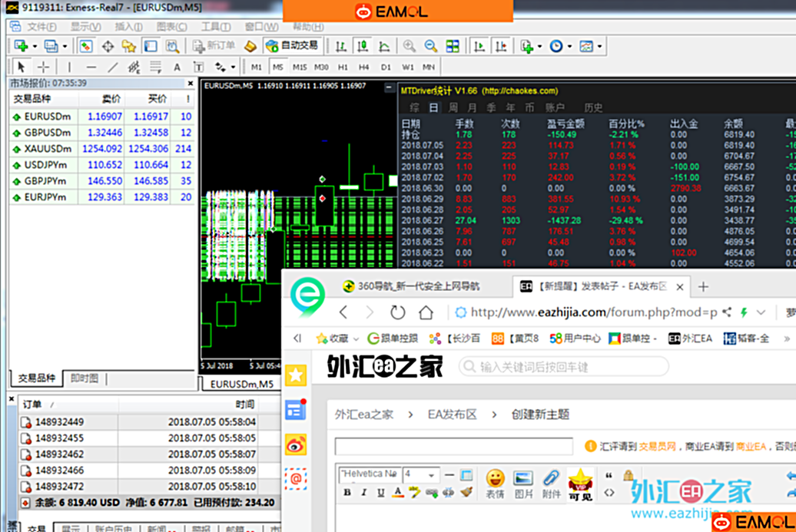Switch to the H4 timeframe
The image size is (796, 532).
[x=364, y=67]
